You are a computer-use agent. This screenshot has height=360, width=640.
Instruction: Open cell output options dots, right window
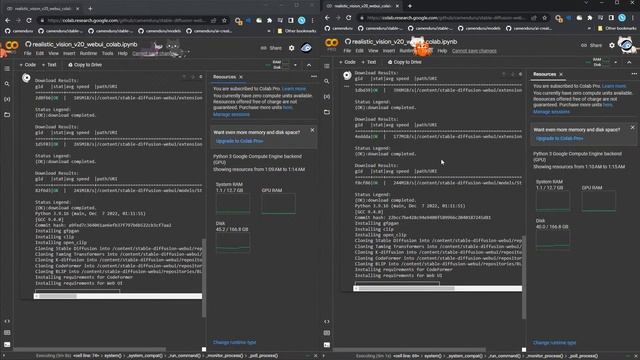pos(347,86)
